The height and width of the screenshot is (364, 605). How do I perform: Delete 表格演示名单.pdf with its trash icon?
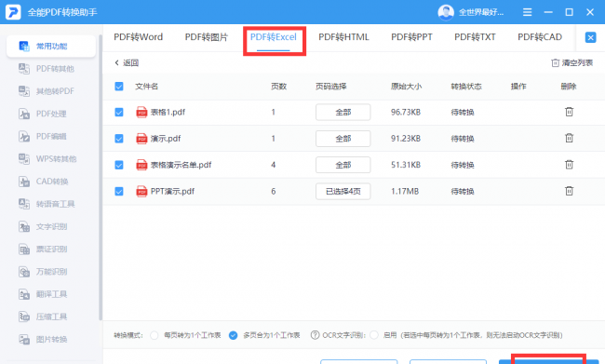pyautogui.click(x=569, y=165)
